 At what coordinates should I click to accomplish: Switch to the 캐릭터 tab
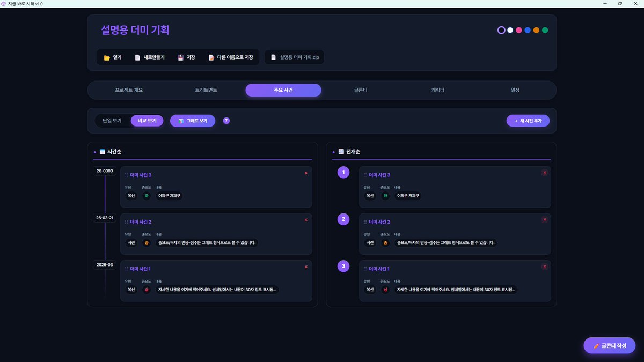tap(438, 90)
